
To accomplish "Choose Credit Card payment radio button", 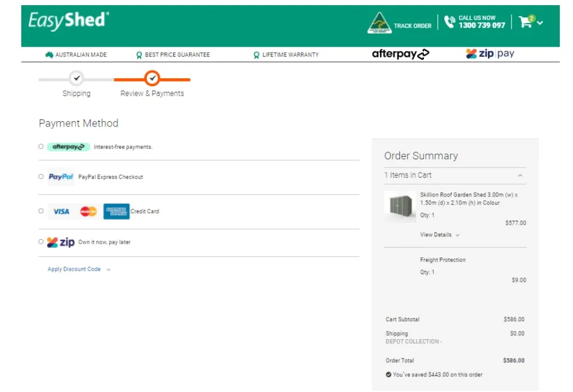I will (41, 211).
